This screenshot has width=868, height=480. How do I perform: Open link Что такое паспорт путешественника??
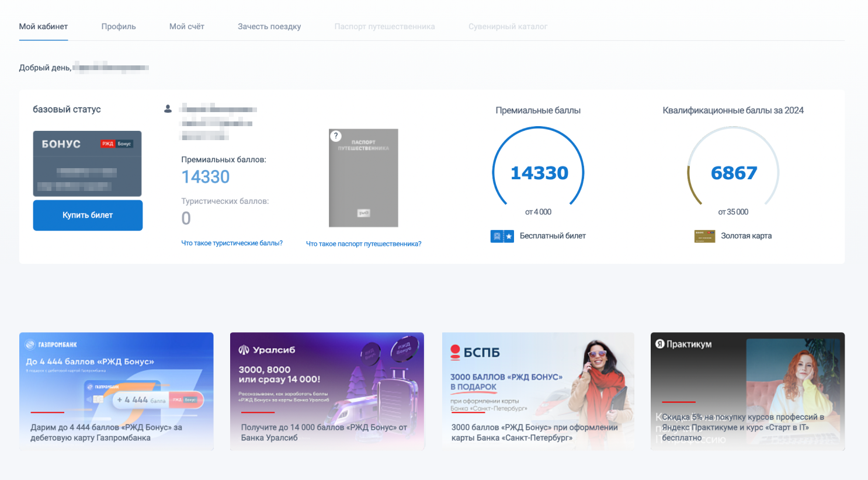363,244
